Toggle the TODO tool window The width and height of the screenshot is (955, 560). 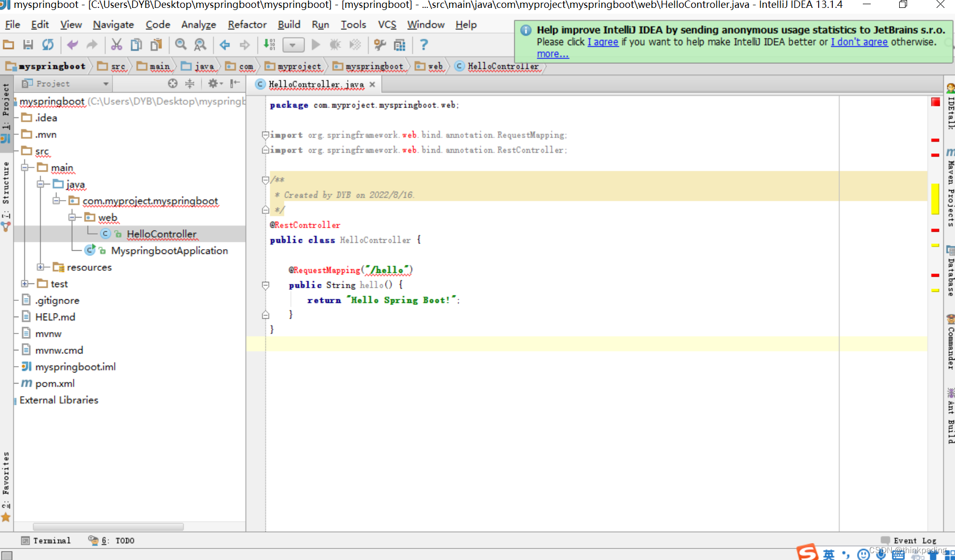pos(111,541)
